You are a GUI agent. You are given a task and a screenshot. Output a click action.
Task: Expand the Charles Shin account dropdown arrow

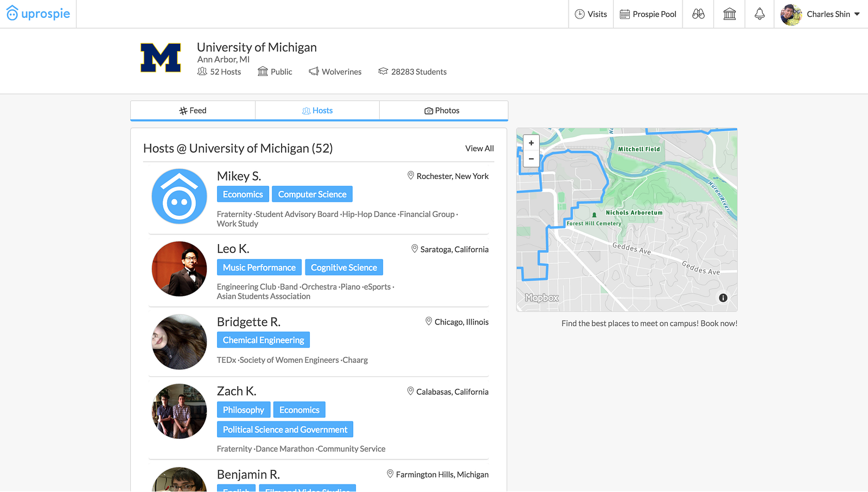(x=857, y=14)
